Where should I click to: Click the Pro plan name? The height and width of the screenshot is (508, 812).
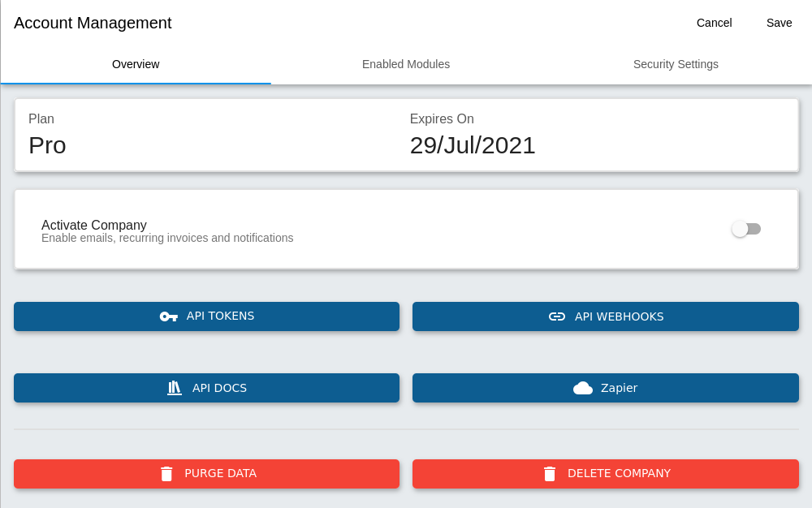click(47, 145)
